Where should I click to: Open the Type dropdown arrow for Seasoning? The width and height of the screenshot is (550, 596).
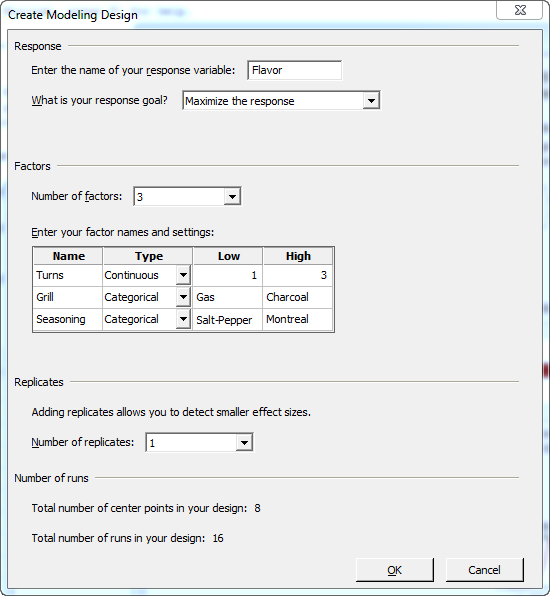point(183,319)
